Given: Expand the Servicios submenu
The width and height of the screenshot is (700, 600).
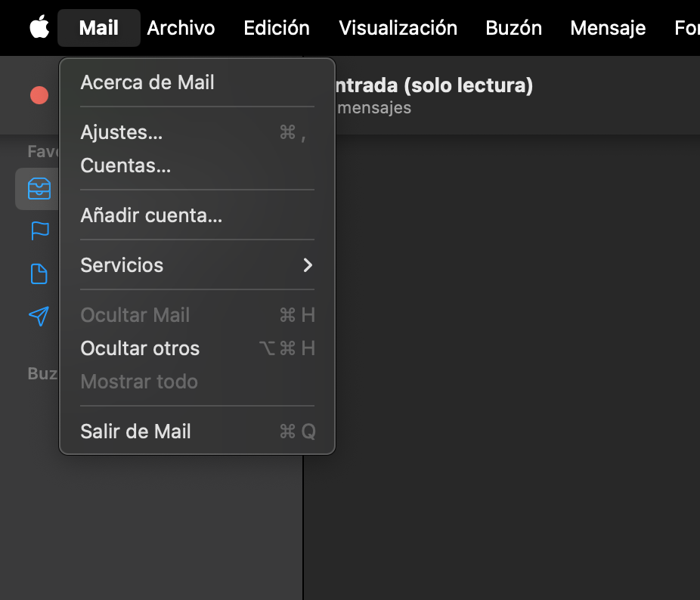Looking at the screenshot, I should [122, 265].
